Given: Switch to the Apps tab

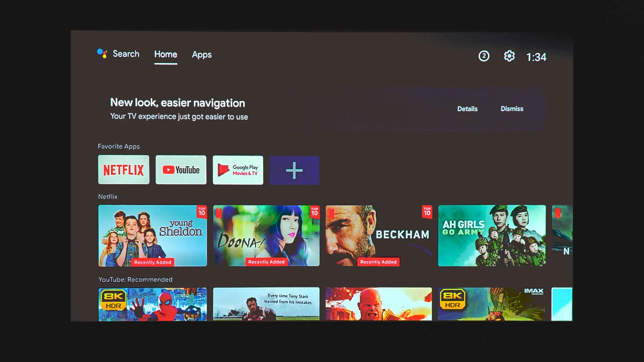Looking at the screenshot, I should point(202,55).
